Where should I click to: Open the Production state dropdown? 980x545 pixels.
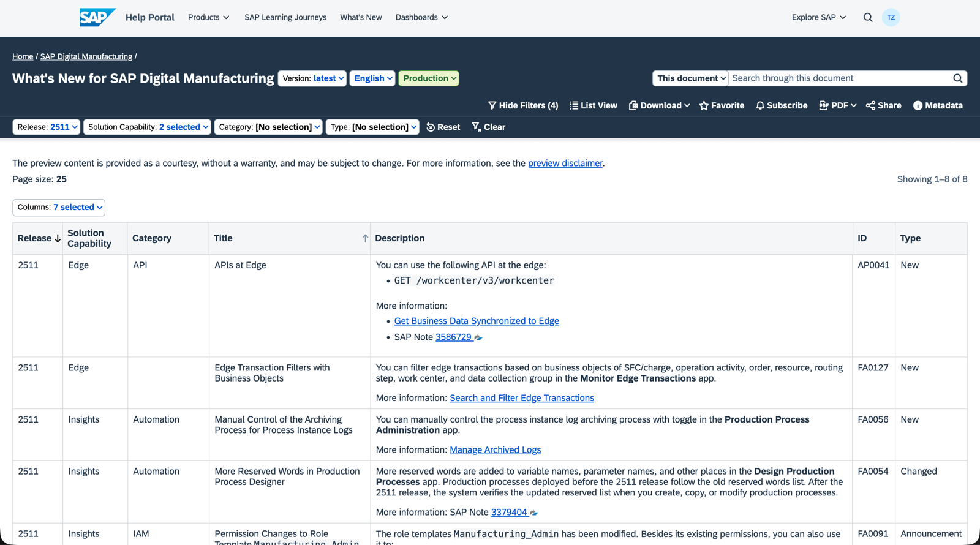coord(429,78)
